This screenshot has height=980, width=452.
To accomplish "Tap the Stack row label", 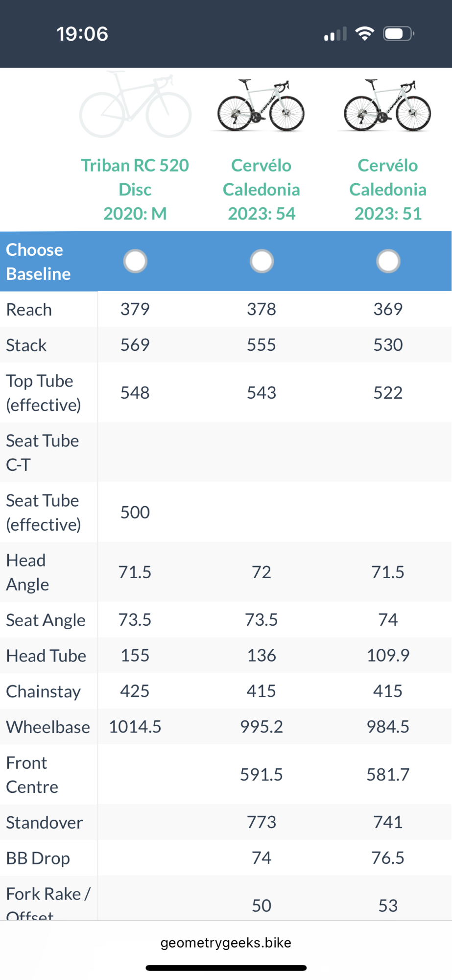I will coord(26,345).
